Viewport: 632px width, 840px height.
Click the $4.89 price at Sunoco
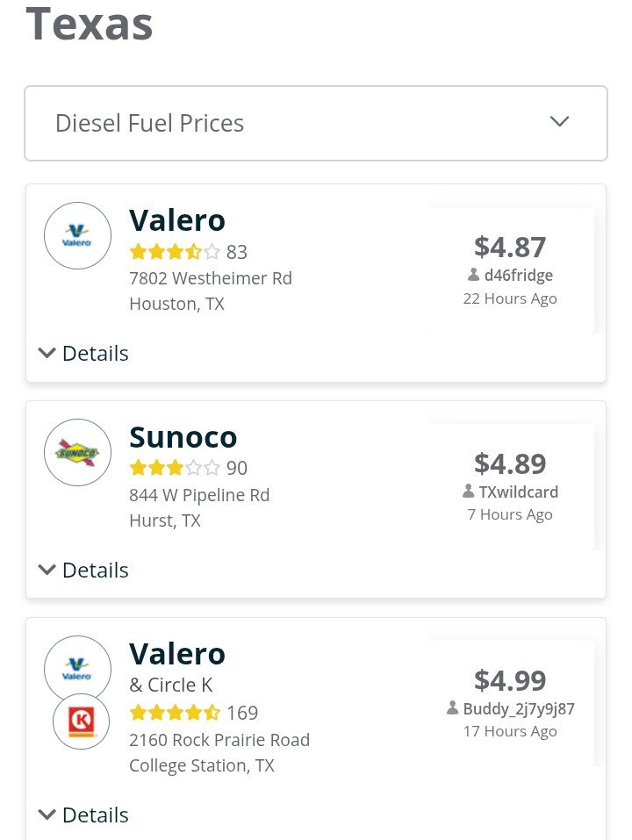(510, 463)
